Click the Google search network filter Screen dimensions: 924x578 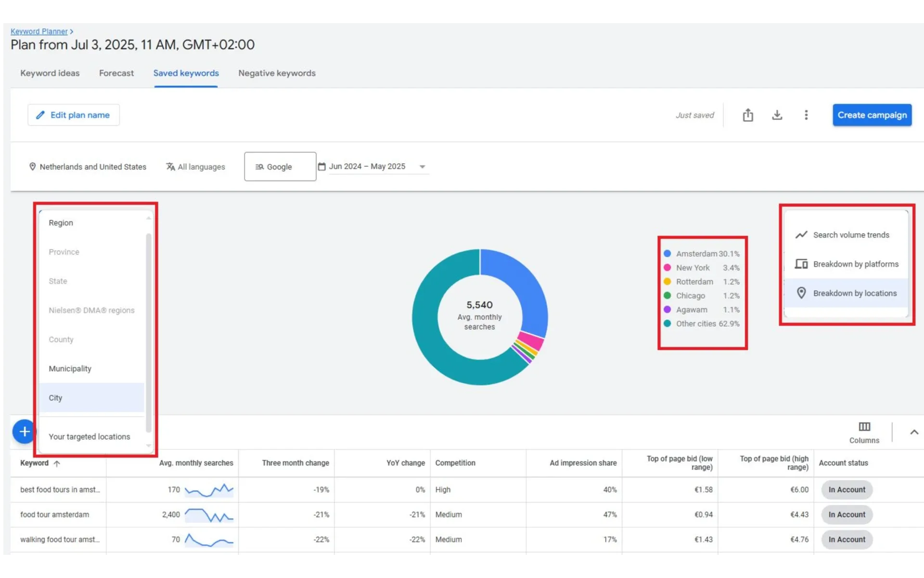[280, 167]
